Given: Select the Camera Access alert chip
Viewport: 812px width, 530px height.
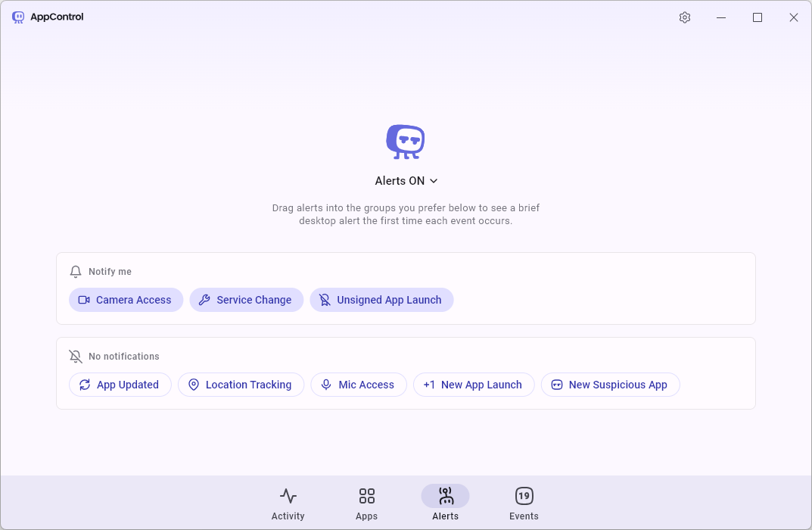Looking at the screenshot, I should pos(126,300).
